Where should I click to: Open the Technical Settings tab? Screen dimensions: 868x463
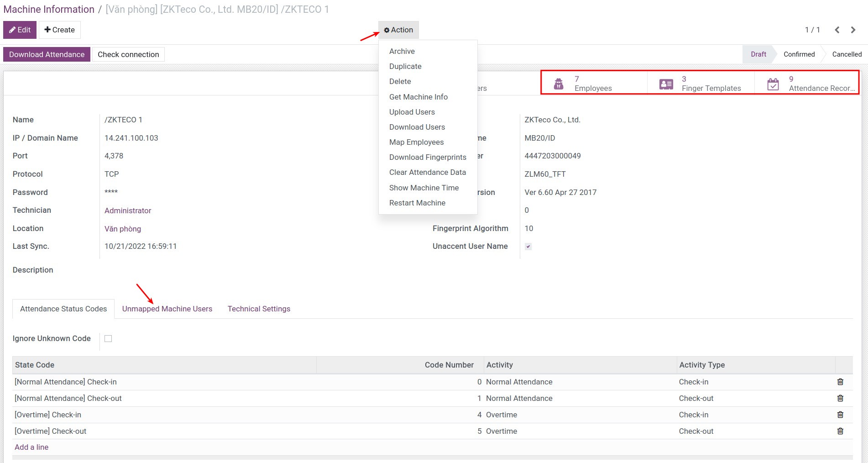(259, 309)
